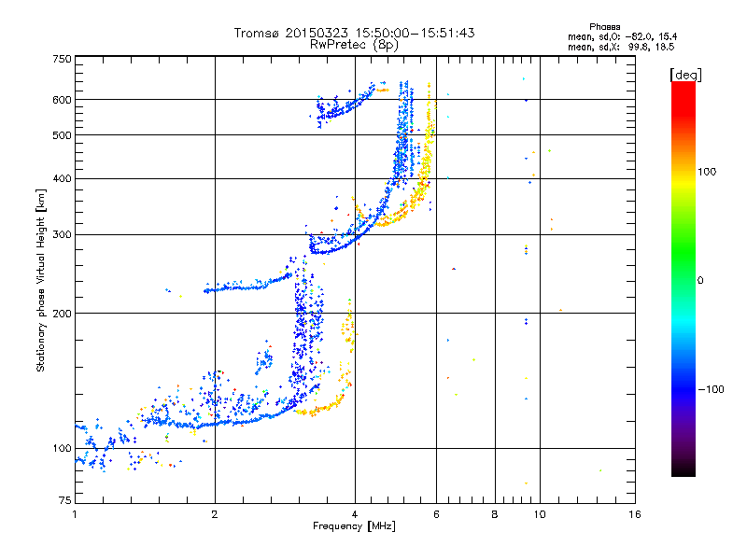The height and width of the screenshot is (560, 747).
Task: Click the 'Stationary phase Virtual Height [km]' axis label
Action: tap(40, 280)
